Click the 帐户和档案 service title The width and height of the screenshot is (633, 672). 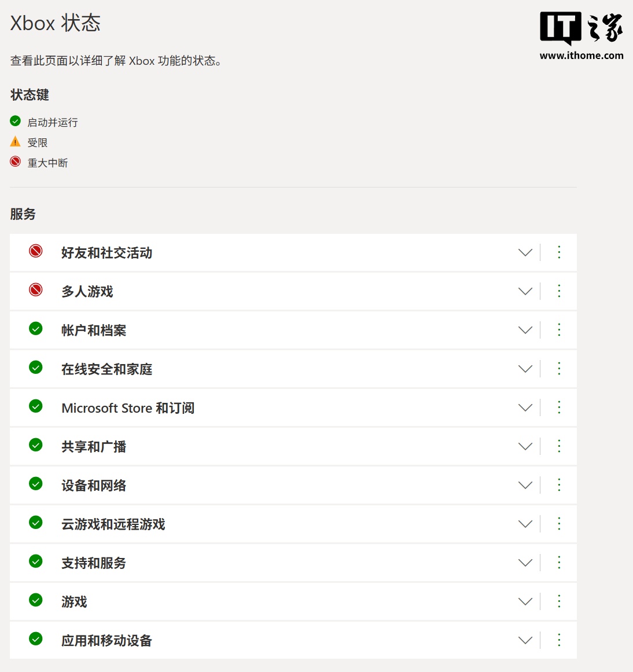pos(94,331)
